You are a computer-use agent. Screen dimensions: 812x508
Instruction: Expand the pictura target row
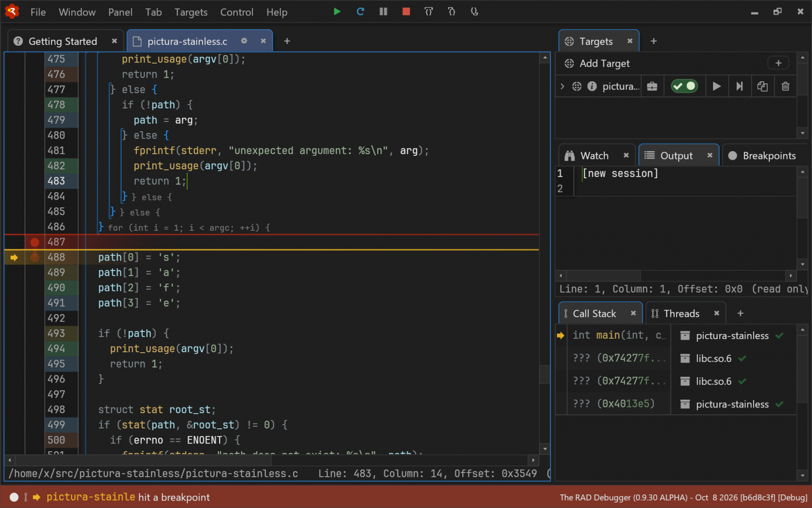[562, 86]
